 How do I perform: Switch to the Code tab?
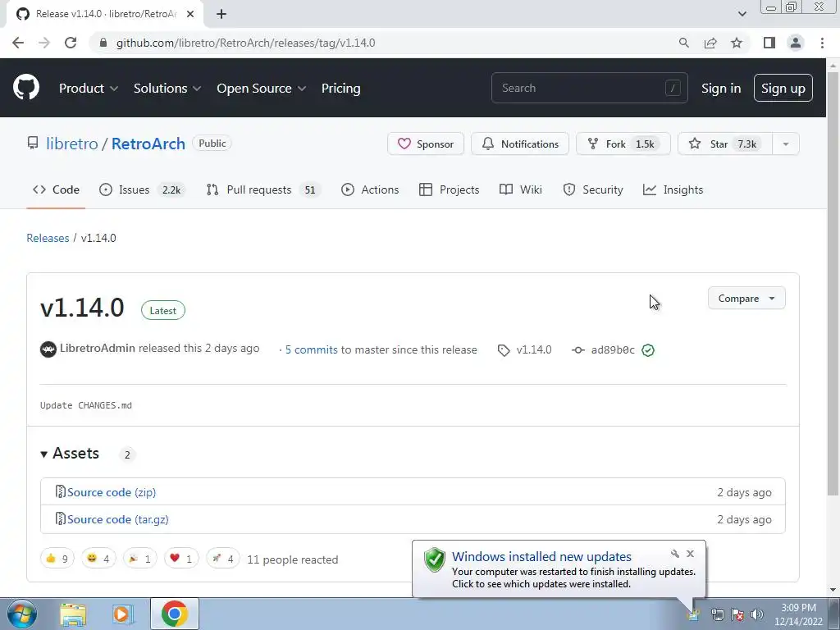tap(56, 189)
